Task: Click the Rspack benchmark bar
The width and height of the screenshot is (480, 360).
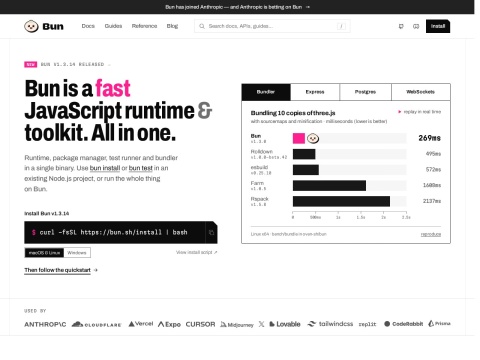Action: 341,201
